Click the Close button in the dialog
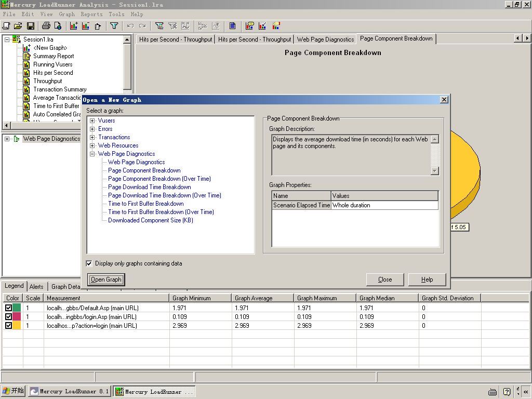Viewport: 532px width, 399px height. (385, 280)
